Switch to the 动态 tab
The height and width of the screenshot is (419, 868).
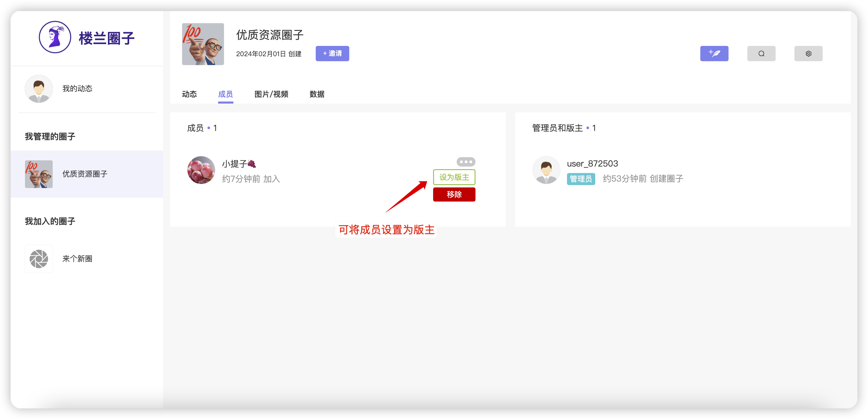click(x=189, y=94)
